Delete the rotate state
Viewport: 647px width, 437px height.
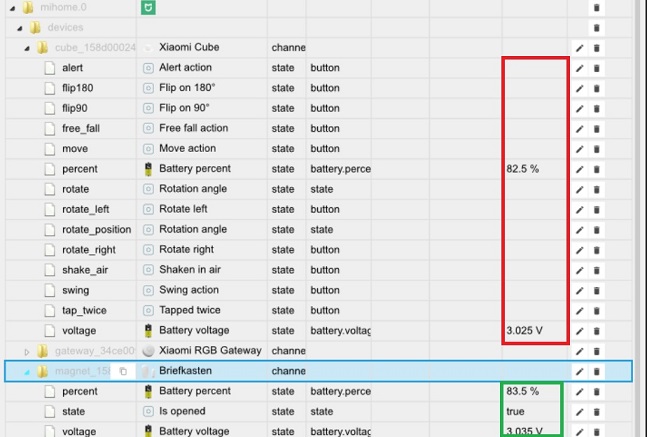(597, 189)
